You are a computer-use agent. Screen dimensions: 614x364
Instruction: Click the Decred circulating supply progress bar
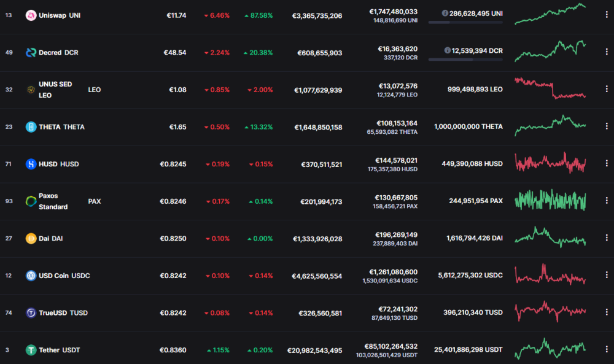(465, 60)
